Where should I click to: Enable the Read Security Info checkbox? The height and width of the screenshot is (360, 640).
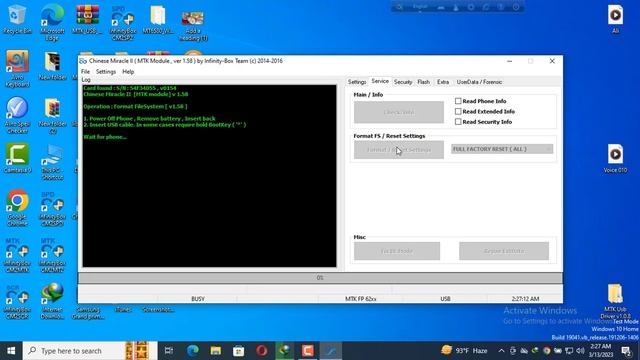(458, 122)
